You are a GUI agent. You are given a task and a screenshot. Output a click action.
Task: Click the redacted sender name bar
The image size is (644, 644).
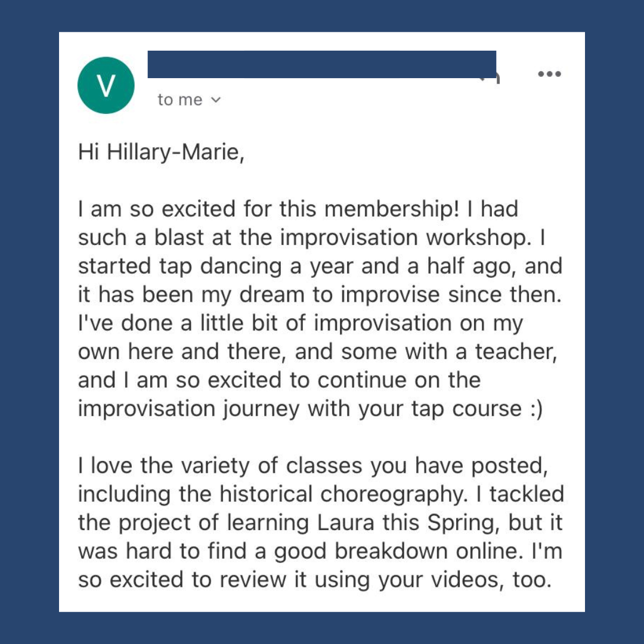tap(321, 64)
